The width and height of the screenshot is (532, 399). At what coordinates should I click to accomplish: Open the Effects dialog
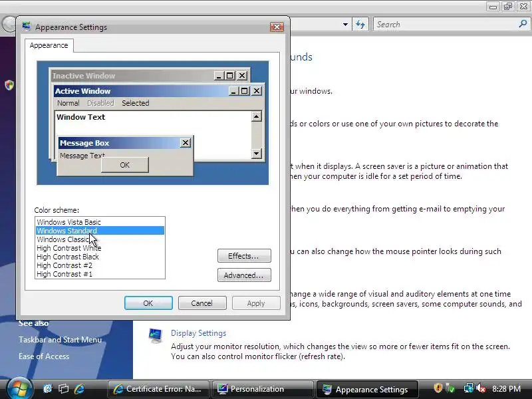[244, 256]
